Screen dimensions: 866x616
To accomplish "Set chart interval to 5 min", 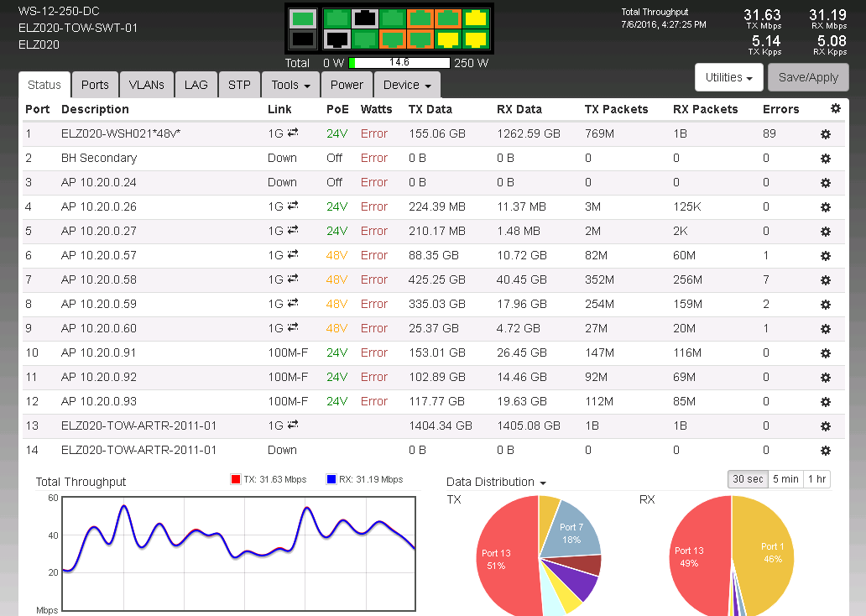I will pos(785,479).
